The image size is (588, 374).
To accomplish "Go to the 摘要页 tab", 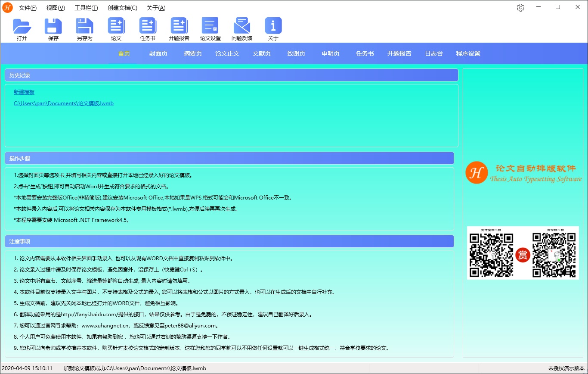I will pyautogui.click(x=193, y=53).
